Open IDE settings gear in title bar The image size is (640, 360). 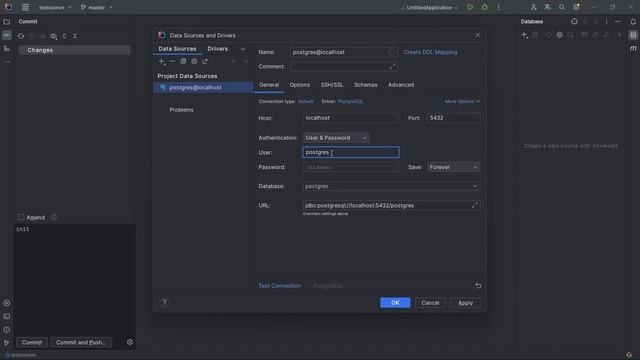(x=576, y=7)
